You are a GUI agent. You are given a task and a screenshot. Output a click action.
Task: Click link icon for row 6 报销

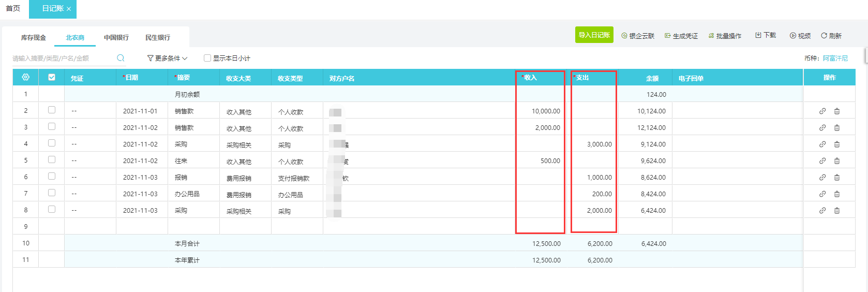[x=822, y=178]
